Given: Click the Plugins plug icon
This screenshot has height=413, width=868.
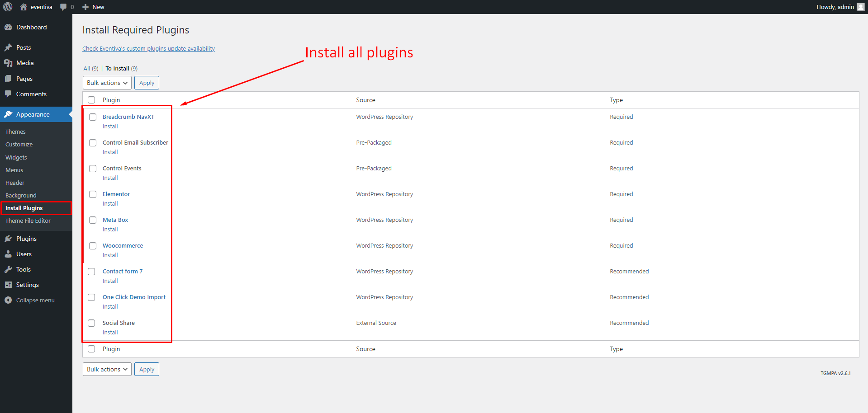Looking at the screenshot, I should tap(8, 239).
